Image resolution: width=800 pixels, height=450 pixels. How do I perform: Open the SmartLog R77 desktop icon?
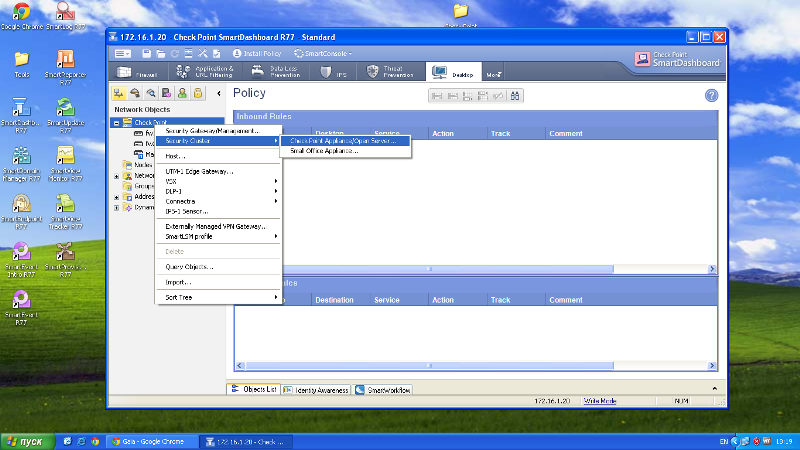65,16
